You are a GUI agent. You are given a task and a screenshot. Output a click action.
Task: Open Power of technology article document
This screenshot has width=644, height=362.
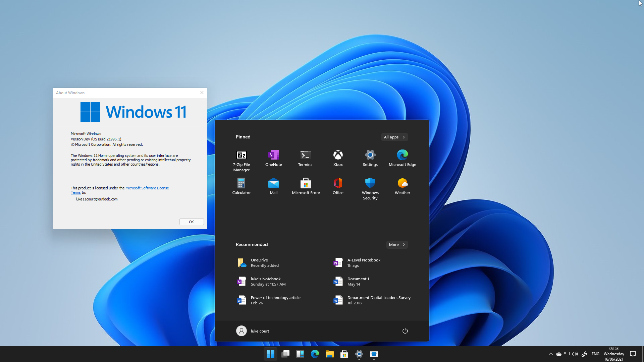coord(275,300)
